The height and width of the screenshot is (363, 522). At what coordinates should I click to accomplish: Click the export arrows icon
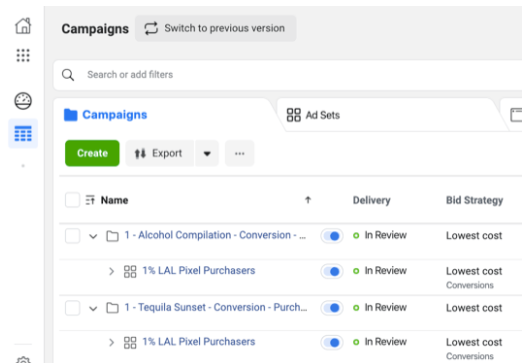coord(140,153)
